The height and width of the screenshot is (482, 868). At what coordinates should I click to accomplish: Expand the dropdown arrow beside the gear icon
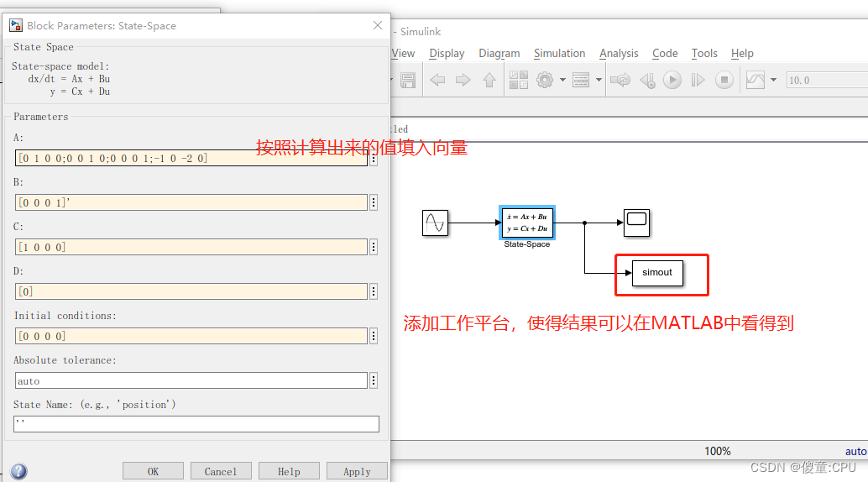coord(562,81)
